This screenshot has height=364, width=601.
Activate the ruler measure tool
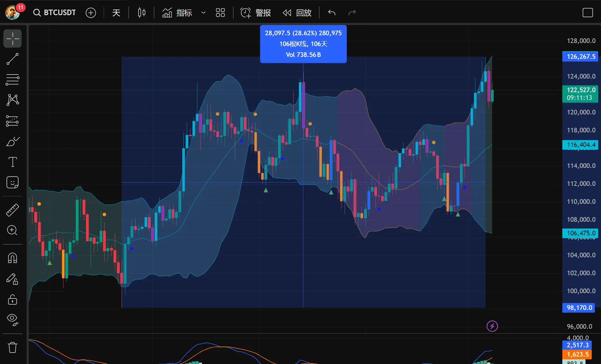(12, 210)
